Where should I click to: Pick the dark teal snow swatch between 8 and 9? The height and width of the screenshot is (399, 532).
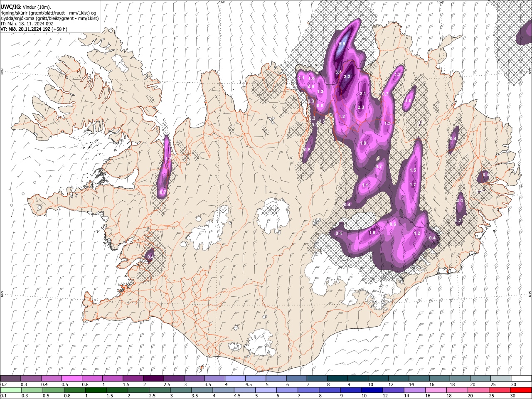[x=337, y=379]
